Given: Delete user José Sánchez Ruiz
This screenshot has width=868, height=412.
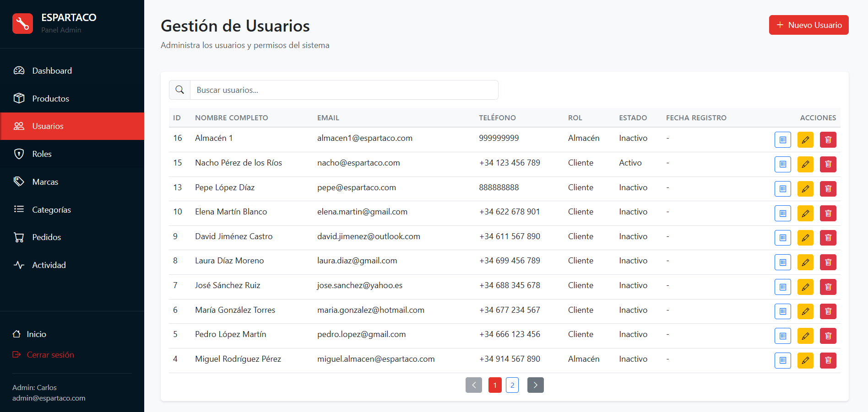Looking at the screenshot, I should [828, 287].
